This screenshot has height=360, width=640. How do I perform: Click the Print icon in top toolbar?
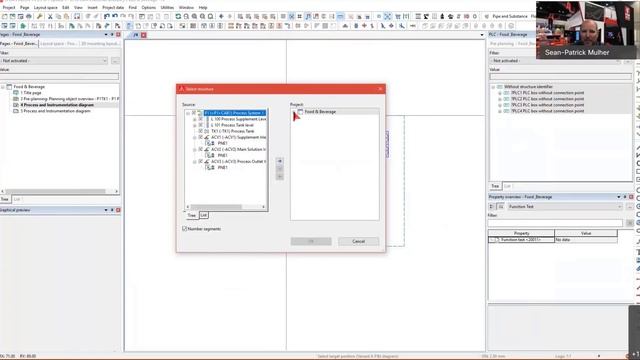pos(29,16)
